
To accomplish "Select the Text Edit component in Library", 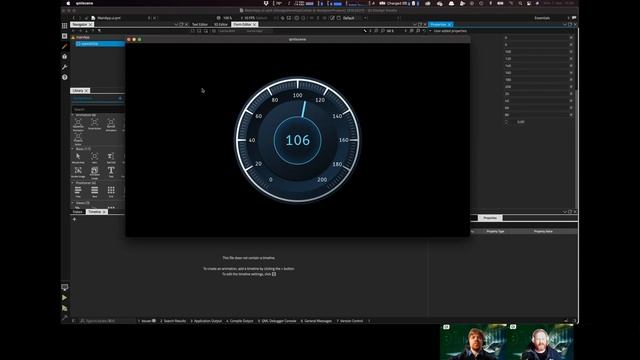I will tap(111, 158).
